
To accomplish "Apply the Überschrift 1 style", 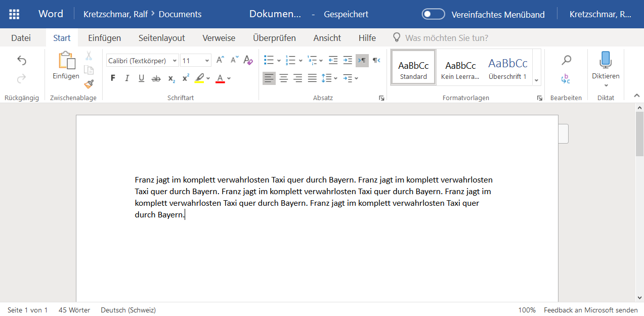I will (507, 68).
